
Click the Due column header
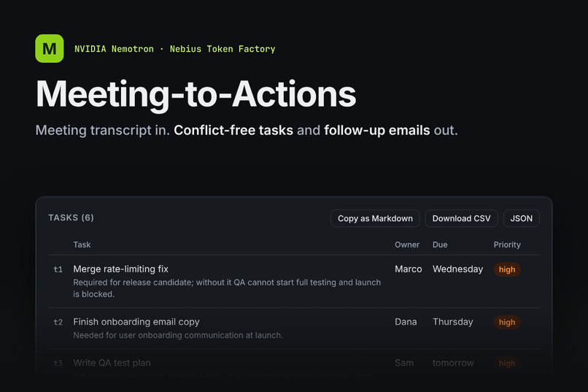click(440, 245)
